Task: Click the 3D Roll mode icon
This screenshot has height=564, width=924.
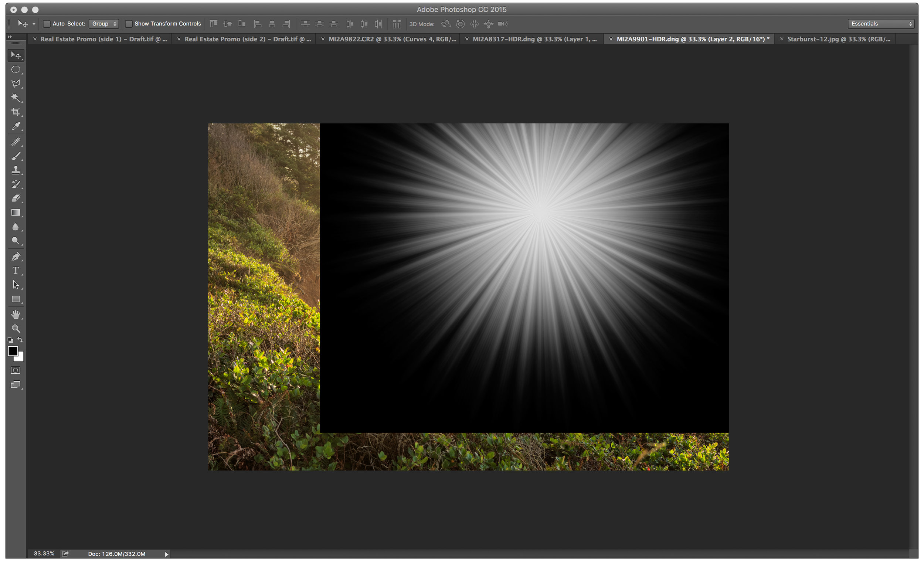Action: (460, 24)
